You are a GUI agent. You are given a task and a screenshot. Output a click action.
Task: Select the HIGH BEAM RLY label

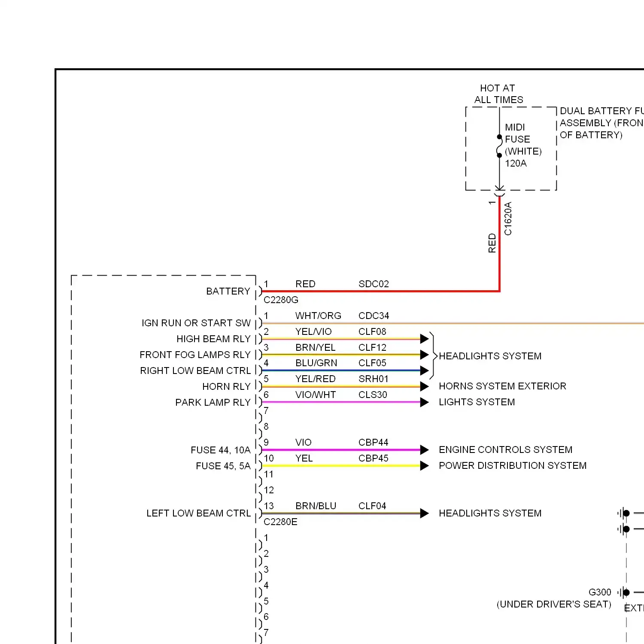[213, 339]
